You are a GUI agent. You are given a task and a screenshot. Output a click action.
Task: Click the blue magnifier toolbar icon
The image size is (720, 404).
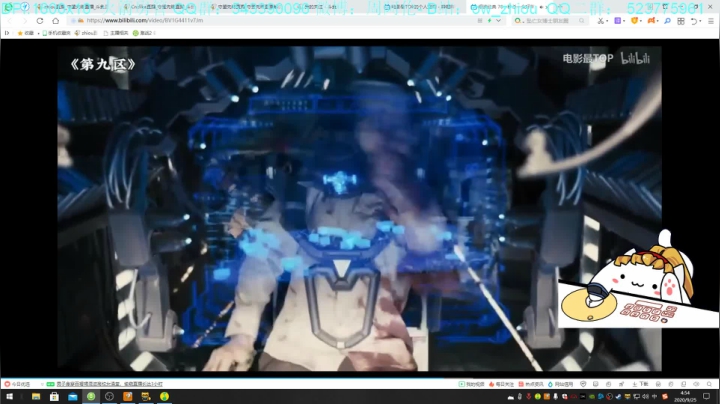[667, 21]
